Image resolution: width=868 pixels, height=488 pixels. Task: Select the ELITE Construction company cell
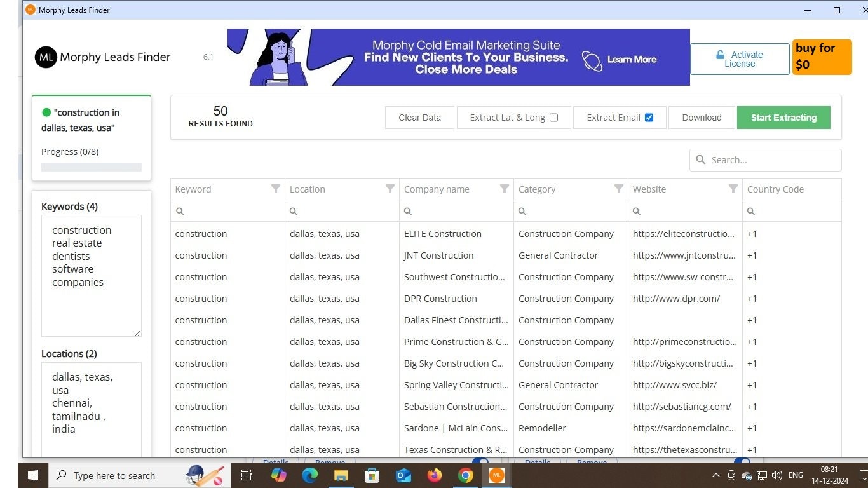click(456, 234)
